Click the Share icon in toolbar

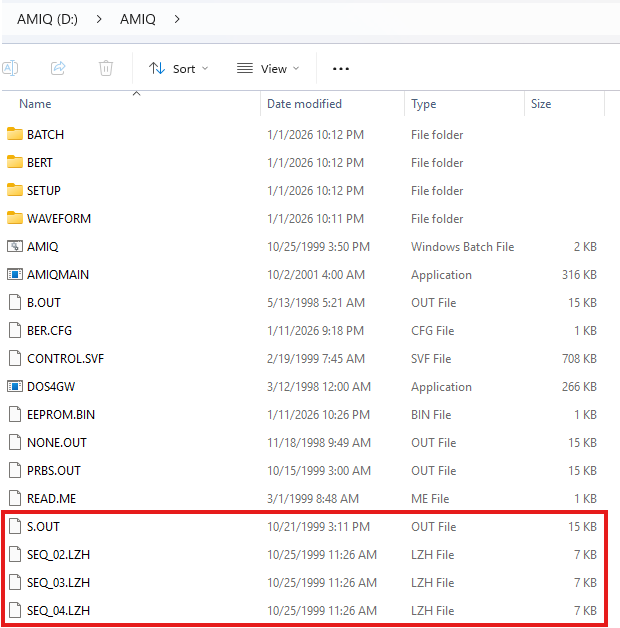click(x=58, y=68)
